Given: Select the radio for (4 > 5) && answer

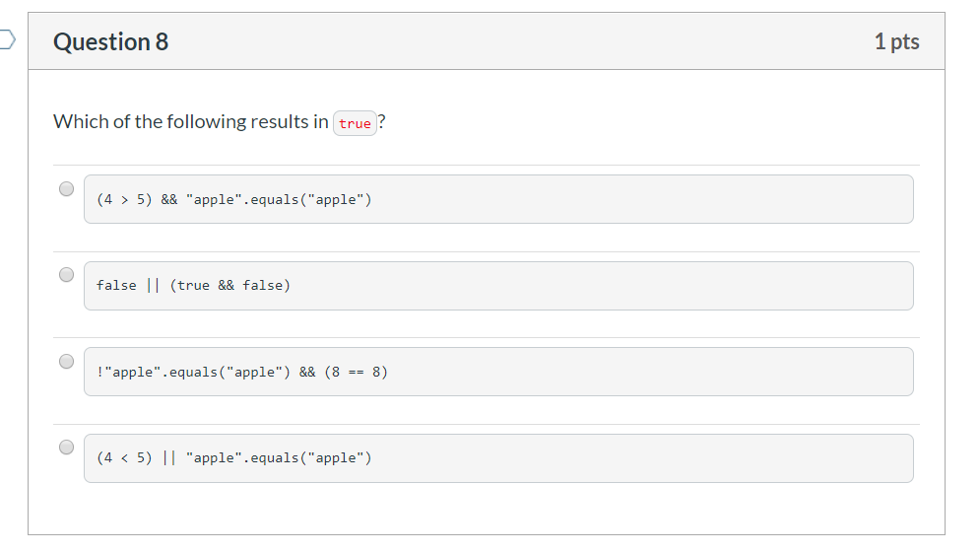Looking at the screenshot, I should click(x=66, y=188).
